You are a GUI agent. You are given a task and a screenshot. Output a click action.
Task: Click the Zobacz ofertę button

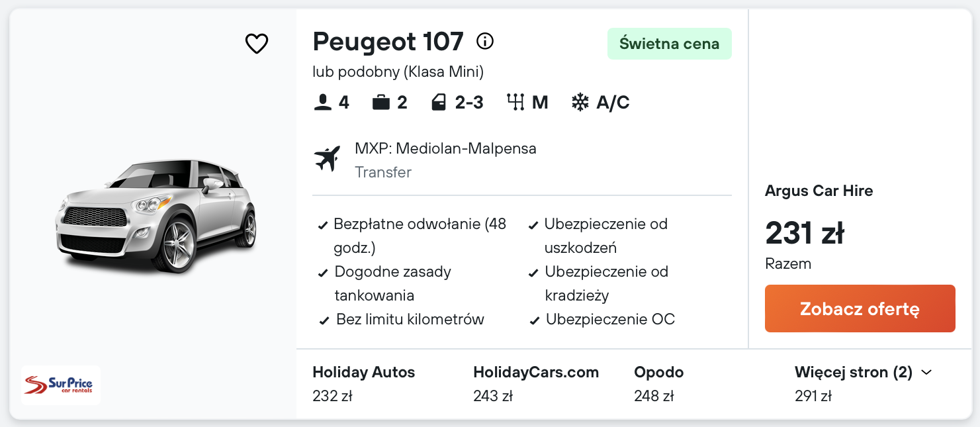tap(860, 308)
